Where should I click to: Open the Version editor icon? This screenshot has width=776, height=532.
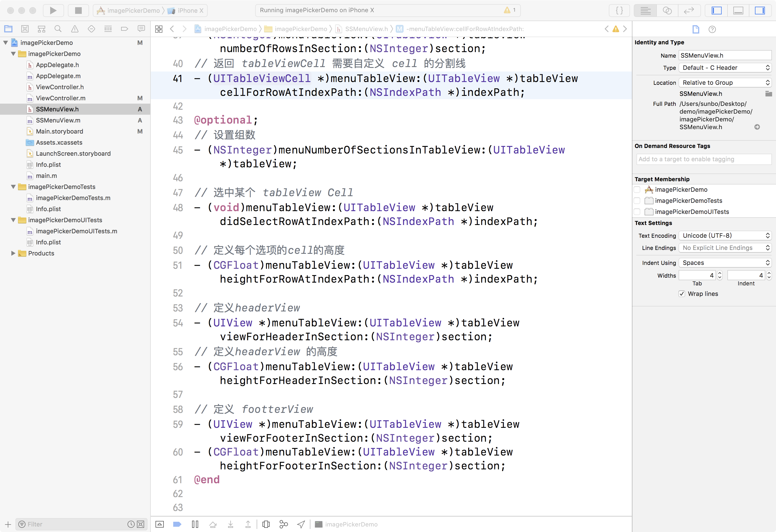click(688, 10)
